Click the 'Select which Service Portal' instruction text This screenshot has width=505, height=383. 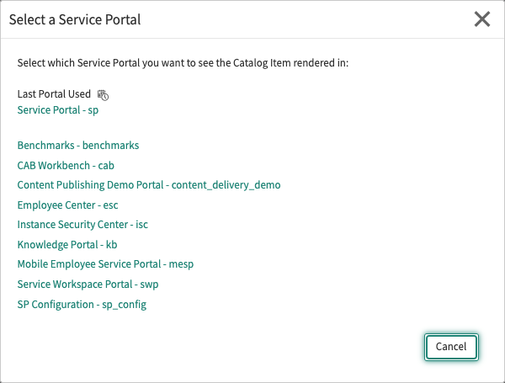[183, 63]
